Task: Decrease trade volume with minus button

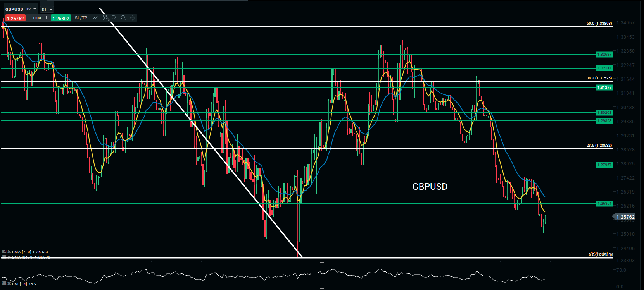Action: (x=30, y=18)
